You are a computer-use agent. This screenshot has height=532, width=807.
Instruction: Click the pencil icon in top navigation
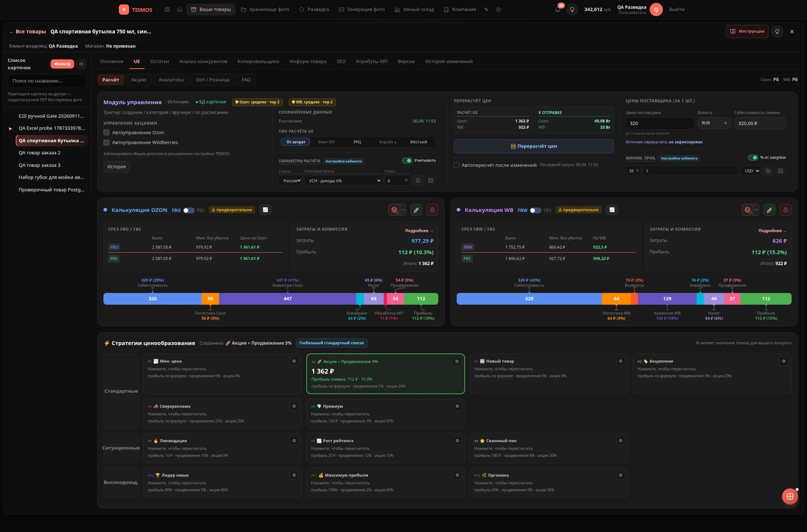pyautogui.click(x=486, y=10)
